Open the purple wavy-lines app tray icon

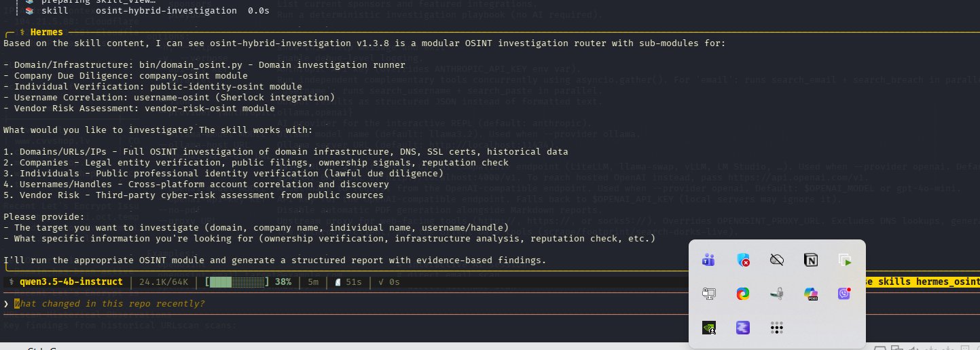743,328
